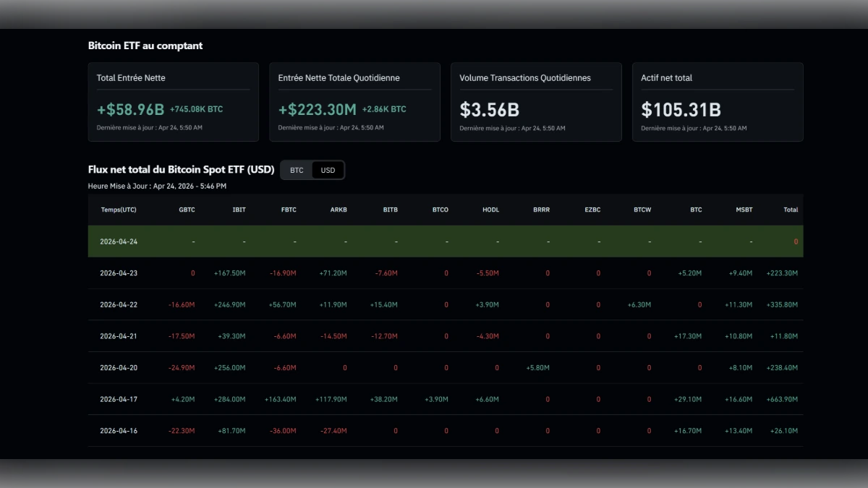
Task: Click the Actif net total card
Action: pyautogui.click(x=718, y=101)
